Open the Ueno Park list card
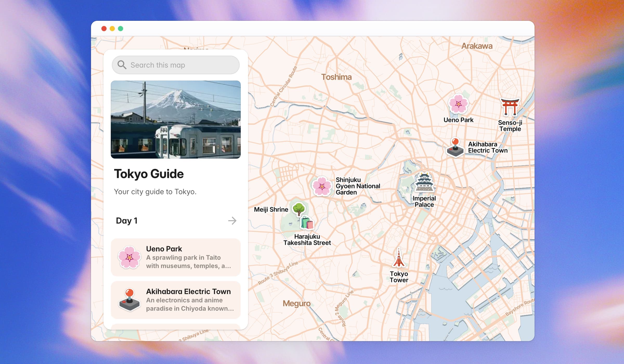This screenshot has width=624, height=364. point(176,257)
